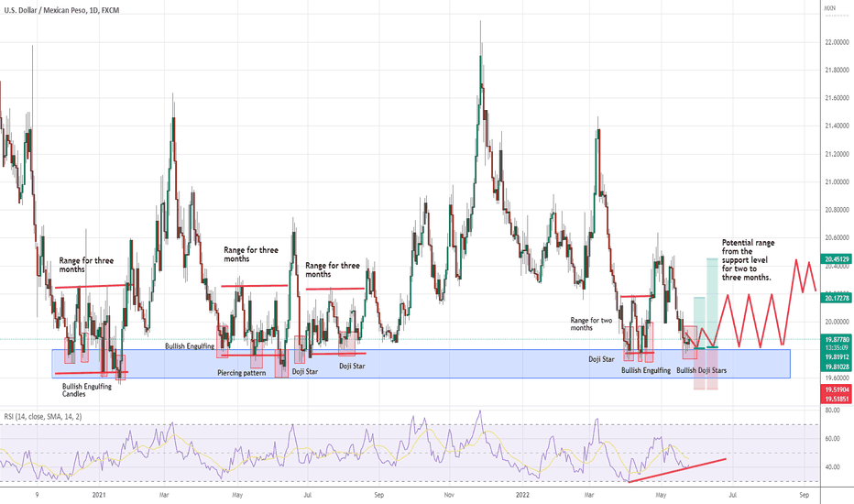
Task: Select the 60.00 RSI axis label
Action: point(832,439)
